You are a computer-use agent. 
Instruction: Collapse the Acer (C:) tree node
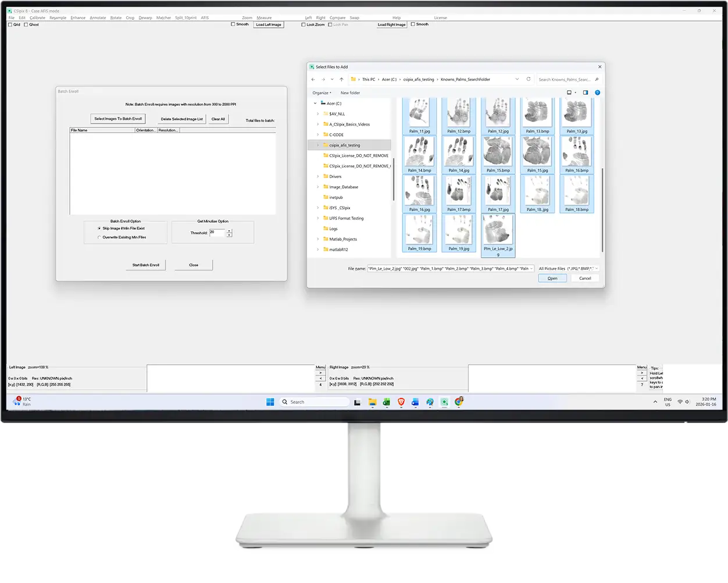point(315,104)
